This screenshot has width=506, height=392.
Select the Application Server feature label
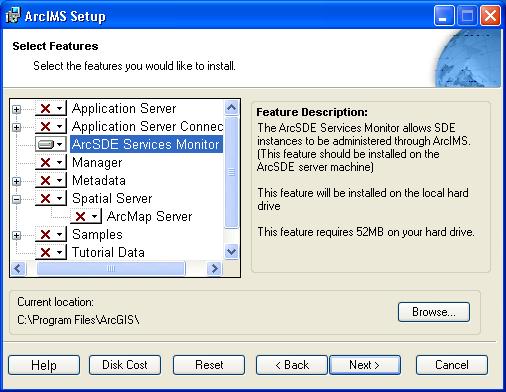[124, 109]
